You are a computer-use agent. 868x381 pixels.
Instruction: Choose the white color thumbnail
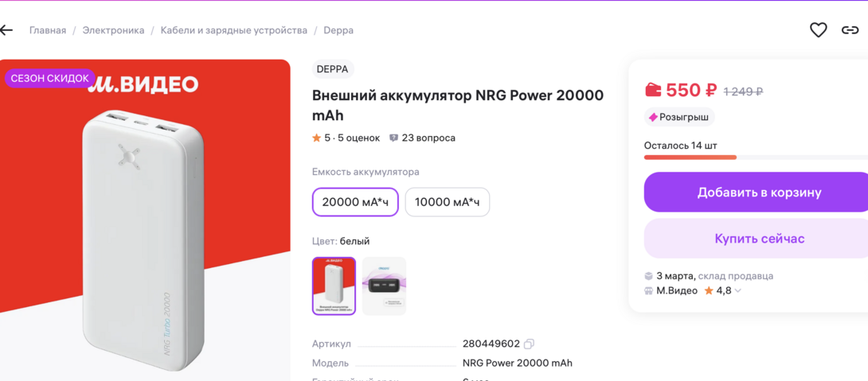(334, 286)
